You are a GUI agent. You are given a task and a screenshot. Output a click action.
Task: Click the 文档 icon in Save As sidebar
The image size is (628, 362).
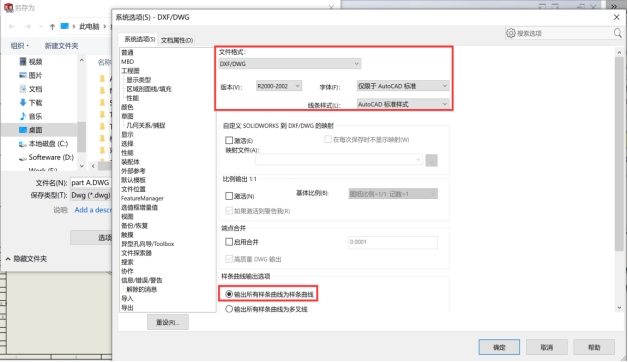(23, 88)
